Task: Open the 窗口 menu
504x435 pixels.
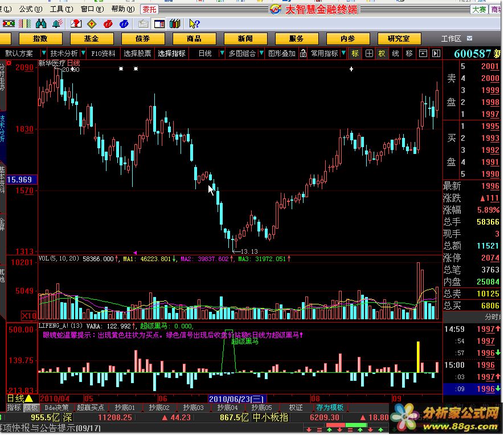Action: click(x=92, y=9)
